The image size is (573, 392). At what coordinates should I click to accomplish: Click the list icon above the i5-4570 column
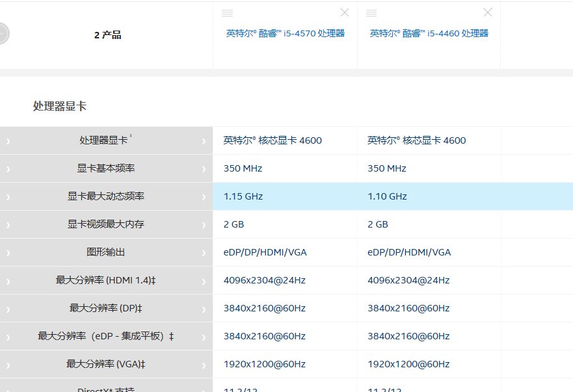click(227, 12)
